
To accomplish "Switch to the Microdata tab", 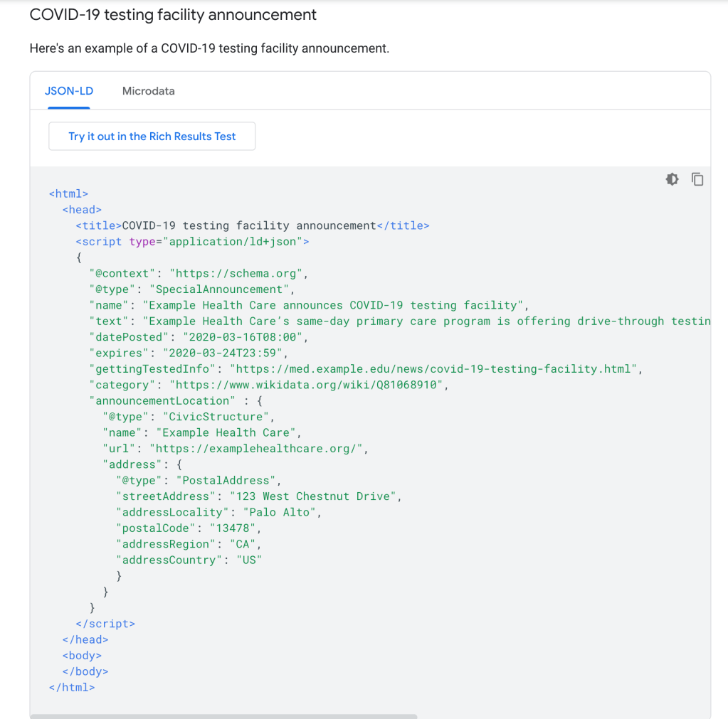I will [x=148, y=91].
